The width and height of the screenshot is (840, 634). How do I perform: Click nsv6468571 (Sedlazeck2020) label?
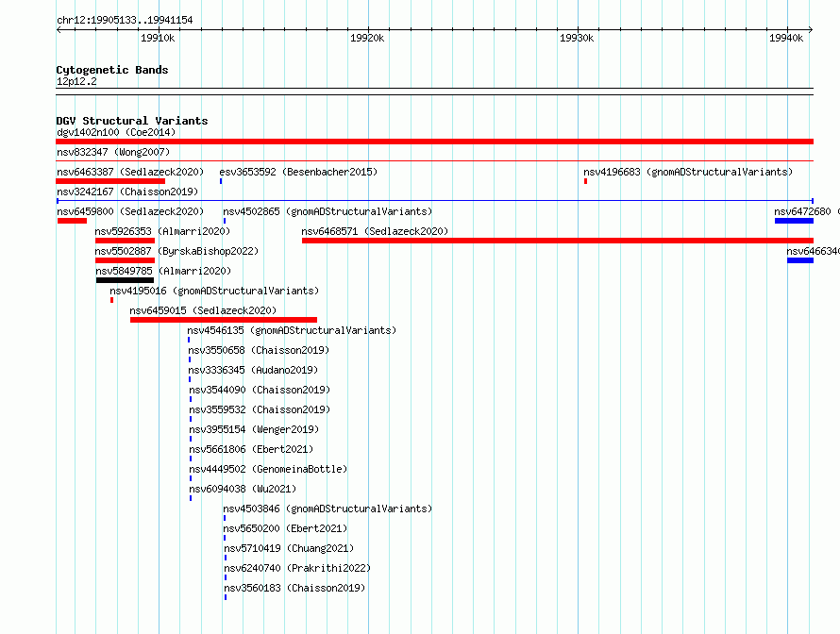(375, 231)
